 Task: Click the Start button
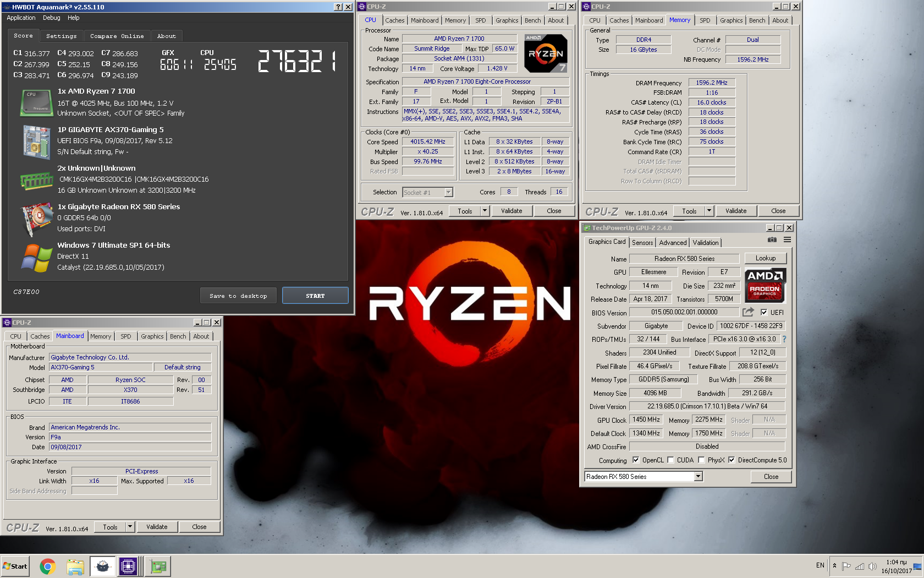(15, 566)
